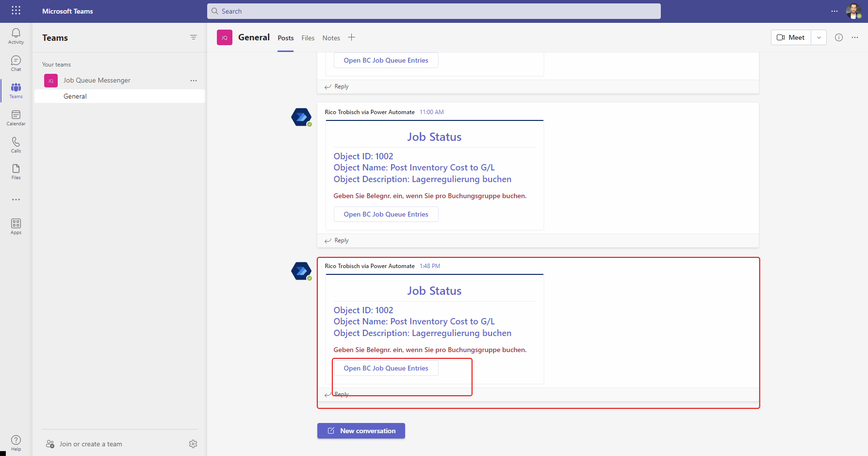The width and height of the screenshot is (868, 456).
Task: Click Object Name line in 11:00 AM card
Action: pos(414,168)
